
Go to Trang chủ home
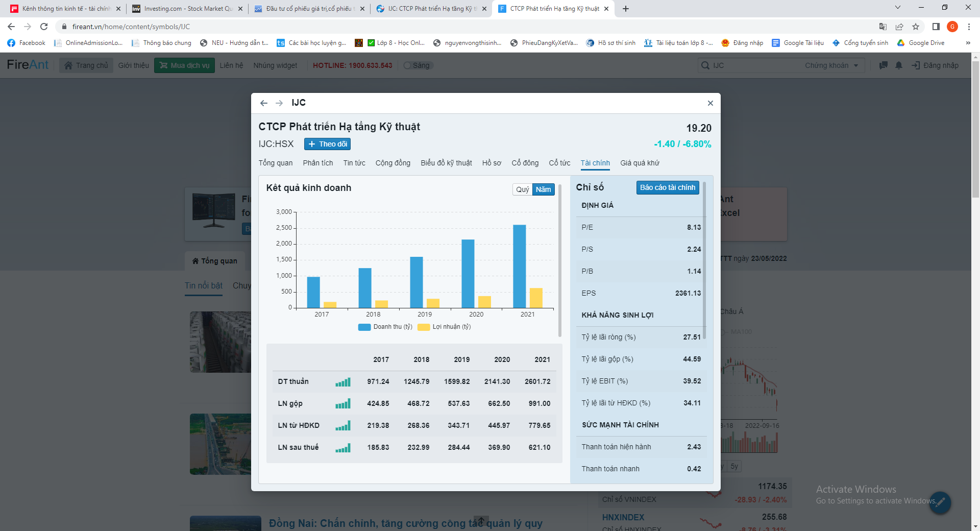click(86, 65)
